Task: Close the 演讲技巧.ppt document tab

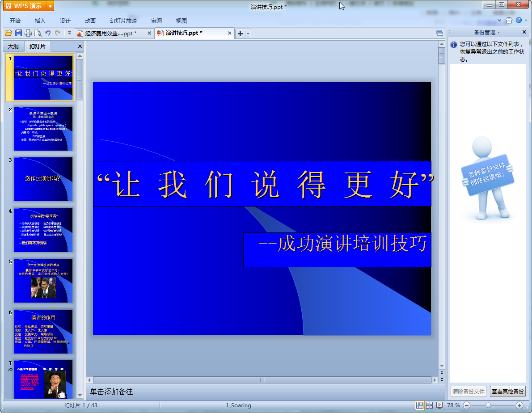Action: (x=230, y=33)
